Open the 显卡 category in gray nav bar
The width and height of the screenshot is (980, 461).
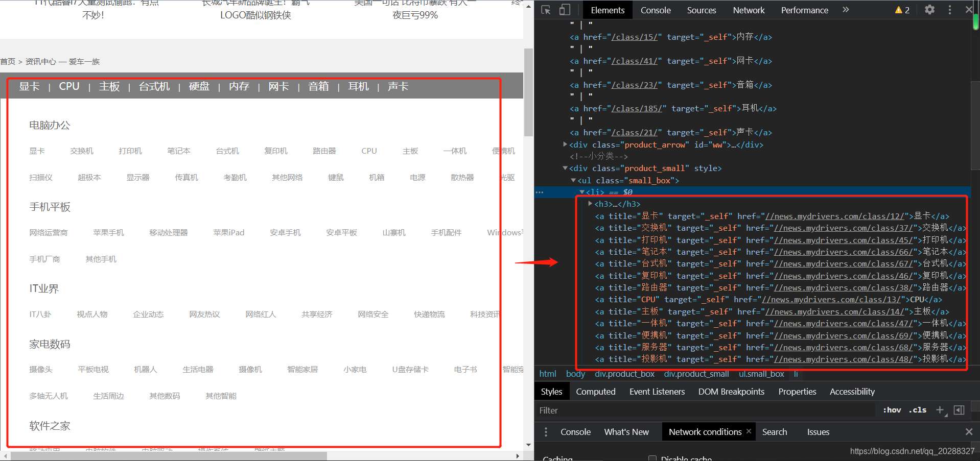click(x=29, y=86)
